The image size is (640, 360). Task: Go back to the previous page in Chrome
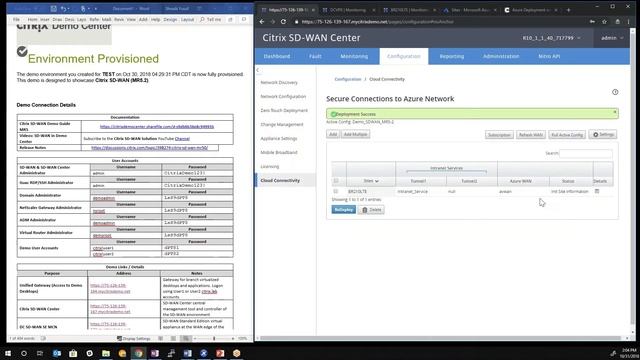point(262,22)
